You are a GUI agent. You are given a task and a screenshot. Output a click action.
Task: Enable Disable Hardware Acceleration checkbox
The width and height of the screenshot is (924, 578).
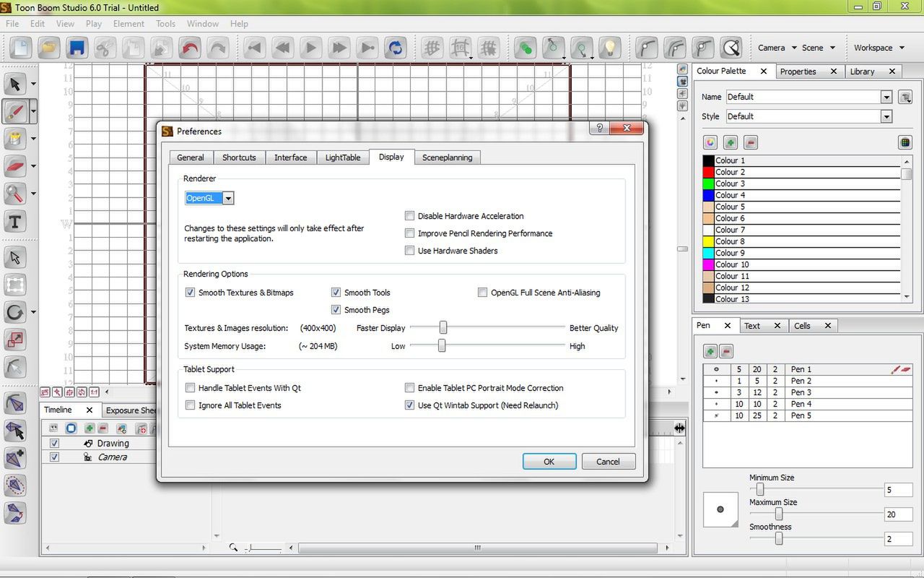[410, 216]
